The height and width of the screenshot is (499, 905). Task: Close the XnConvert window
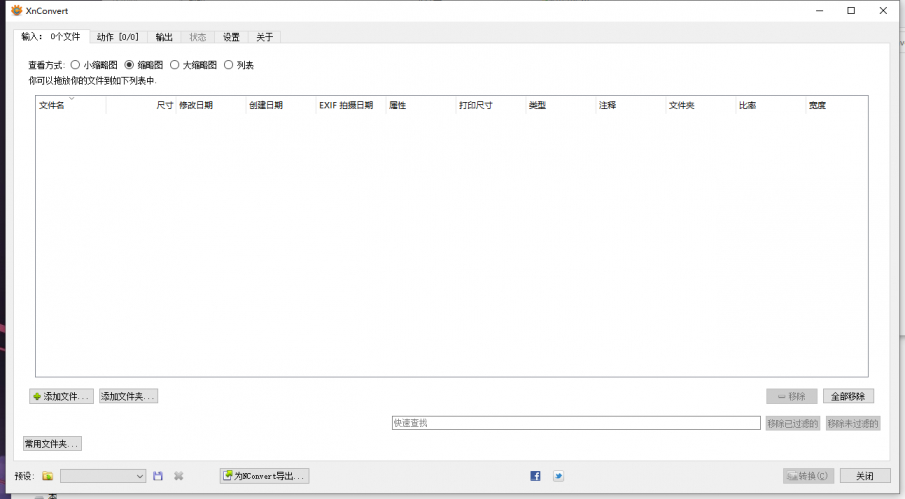pyautogui.click(x=883, y=10)
